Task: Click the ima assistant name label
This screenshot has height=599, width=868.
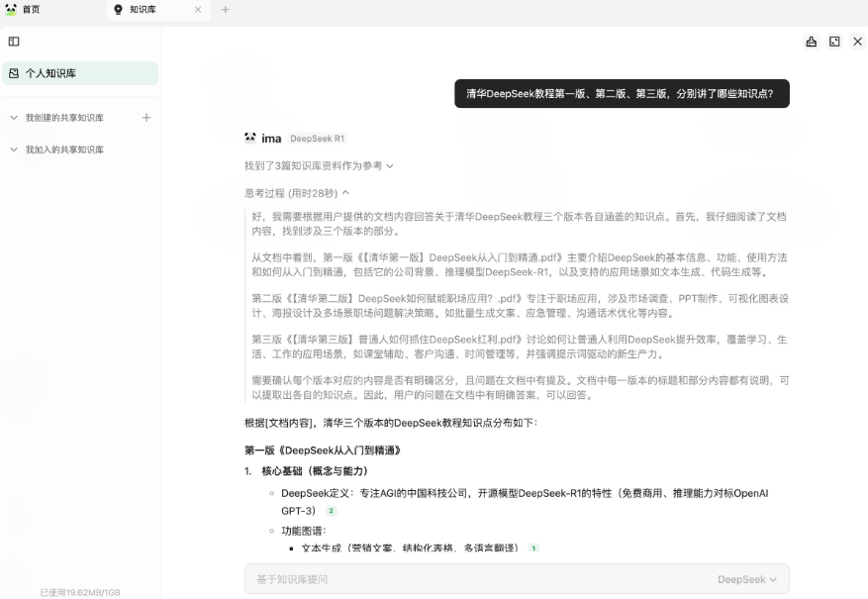Action: tap(271, 139)
